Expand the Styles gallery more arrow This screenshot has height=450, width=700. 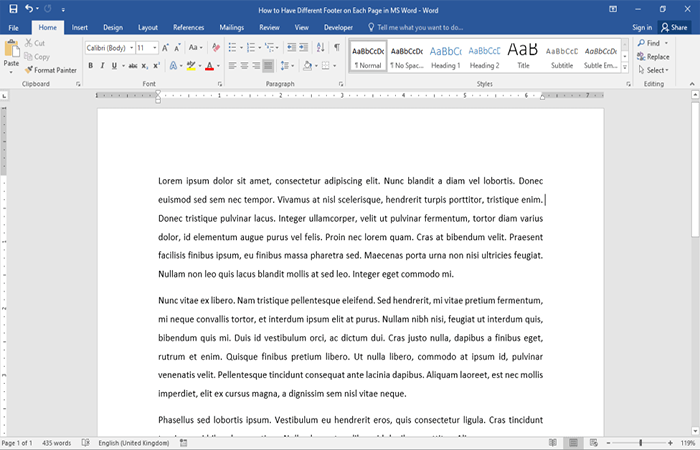(x=625, y=69)
